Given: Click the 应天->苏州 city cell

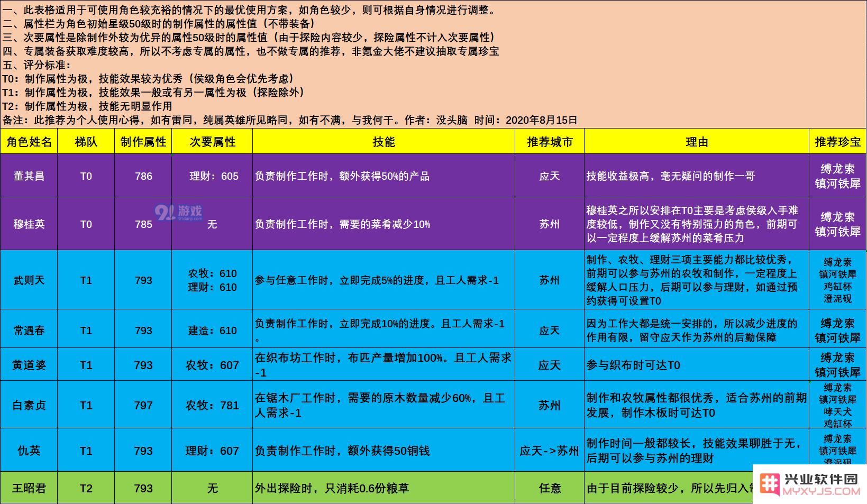Looking at the screenshot, I should point(550,451).
